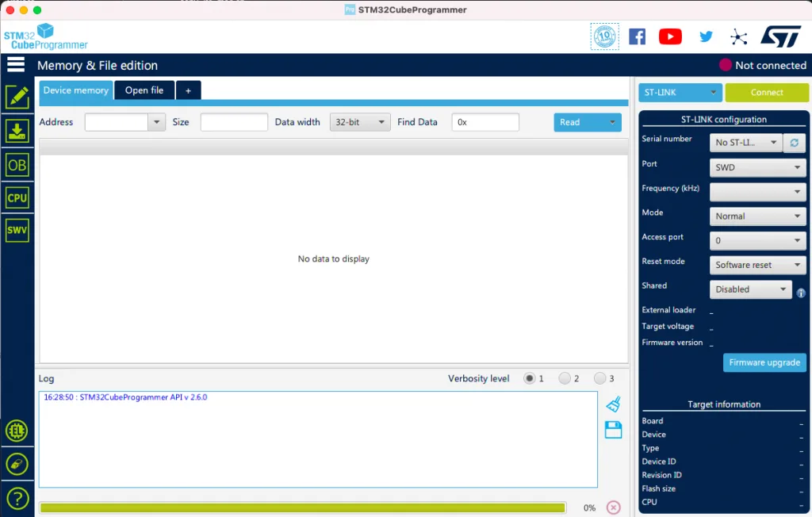Open the hamburger menu
Image resolution: width=812 pixels, height=517 pixels.
[16, 64]
